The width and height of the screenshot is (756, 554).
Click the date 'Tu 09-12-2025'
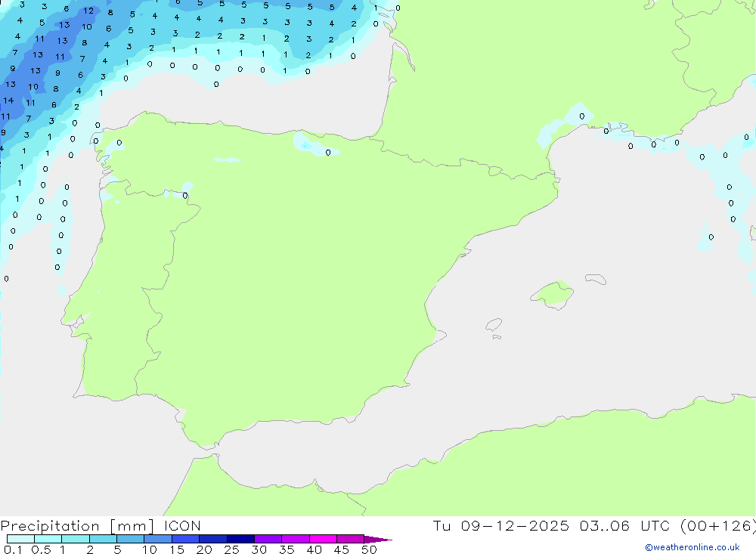[x=500, y=525]
